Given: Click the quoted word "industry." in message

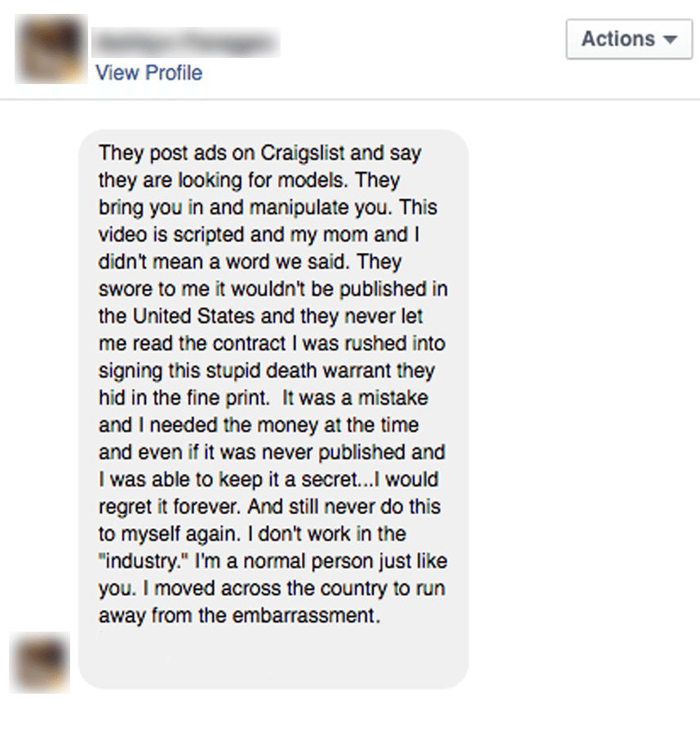Looking at the screenshot, I should [144, 561].
